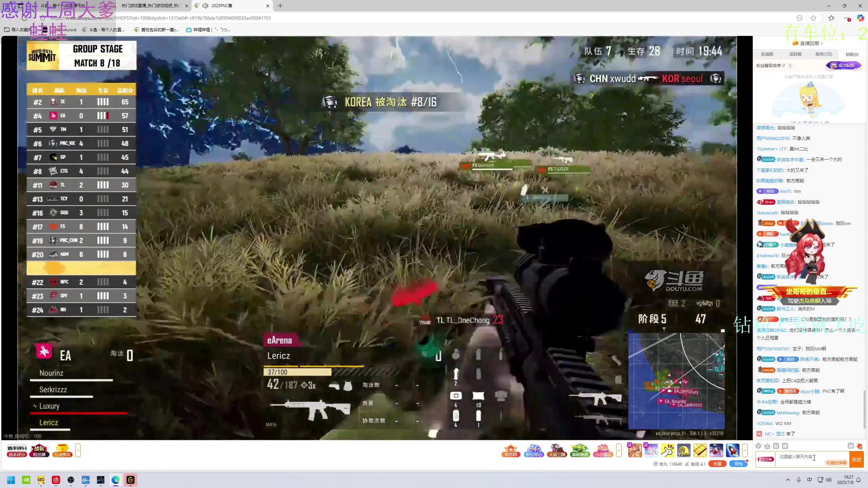
Task: Show hidden system tray icons
Action: click(788, 480)
